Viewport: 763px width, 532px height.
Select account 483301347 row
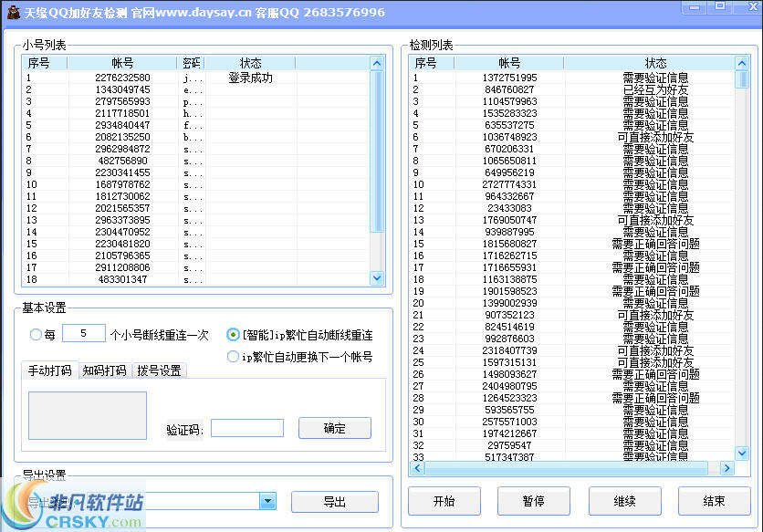[x=196, y=279]
